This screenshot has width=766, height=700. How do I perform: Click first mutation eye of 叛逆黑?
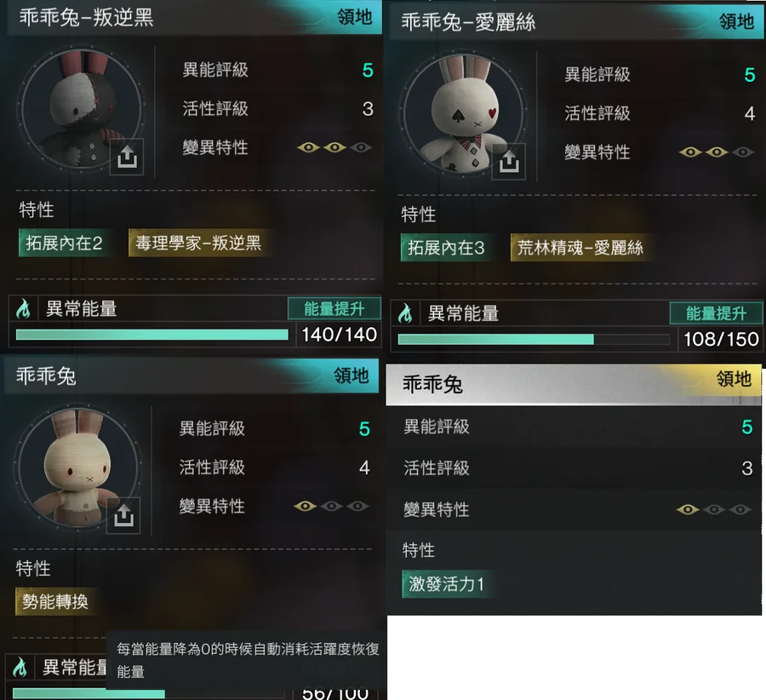pos(308,147)
